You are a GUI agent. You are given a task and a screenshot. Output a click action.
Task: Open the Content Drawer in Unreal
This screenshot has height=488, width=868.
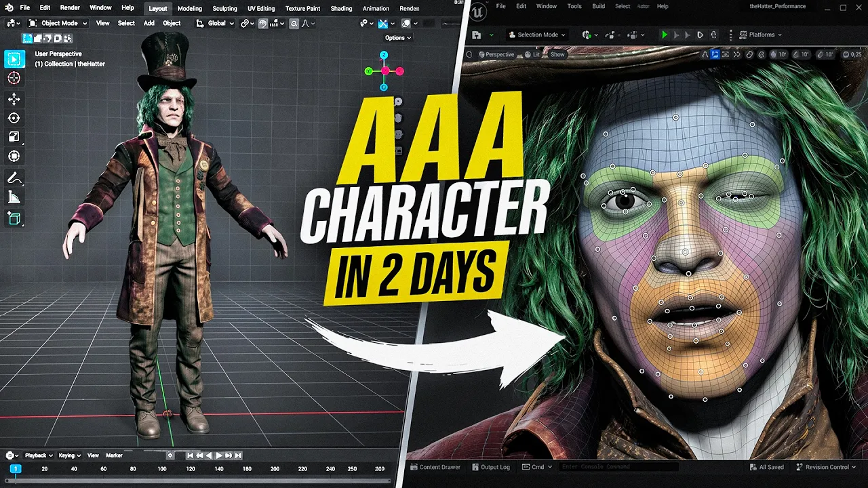tap(435, 467)
